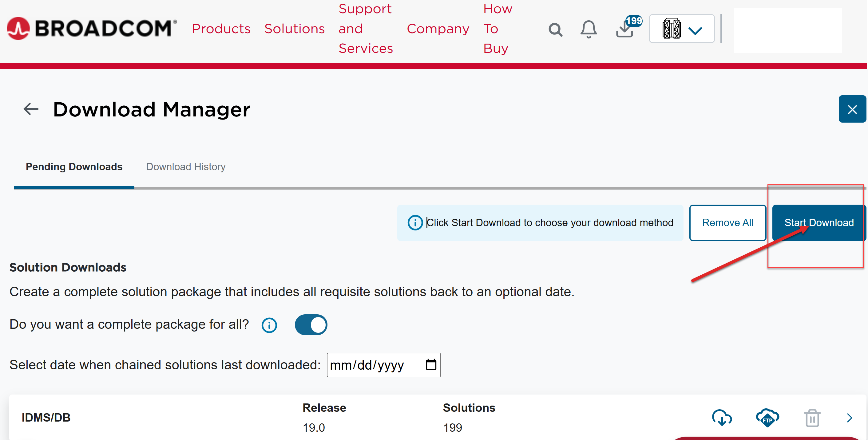
Task: Open the date picker calendar icon
Action: click(x=431, y=365)
